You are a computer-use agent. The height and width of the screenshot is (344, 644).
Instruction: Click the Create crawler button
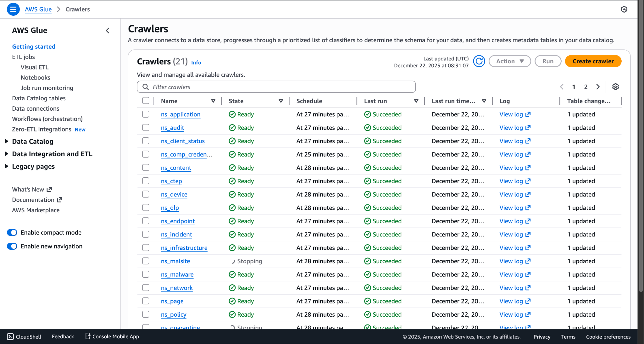click(x=593, y=61)
